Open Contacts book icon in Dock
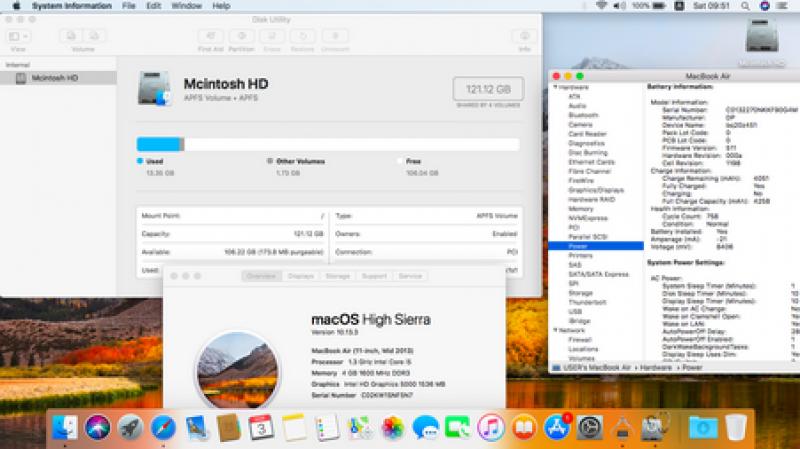 pyautogui.click(x=229, y=427)
